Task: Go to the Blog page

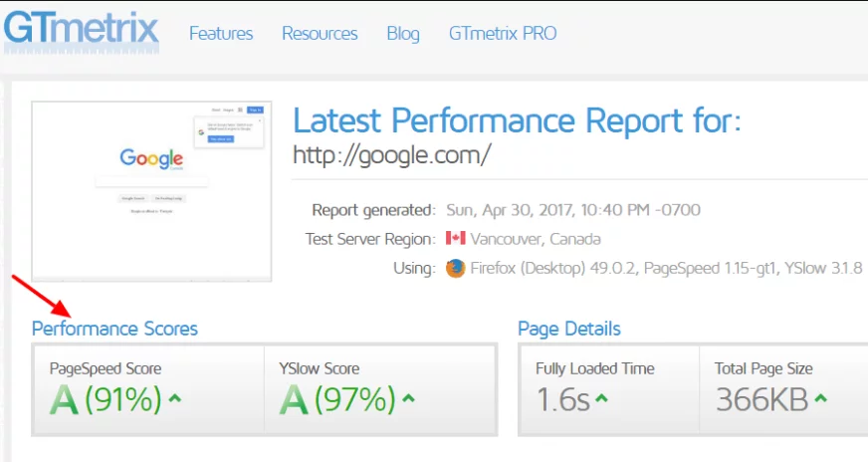Action: (x=403, y=34)
